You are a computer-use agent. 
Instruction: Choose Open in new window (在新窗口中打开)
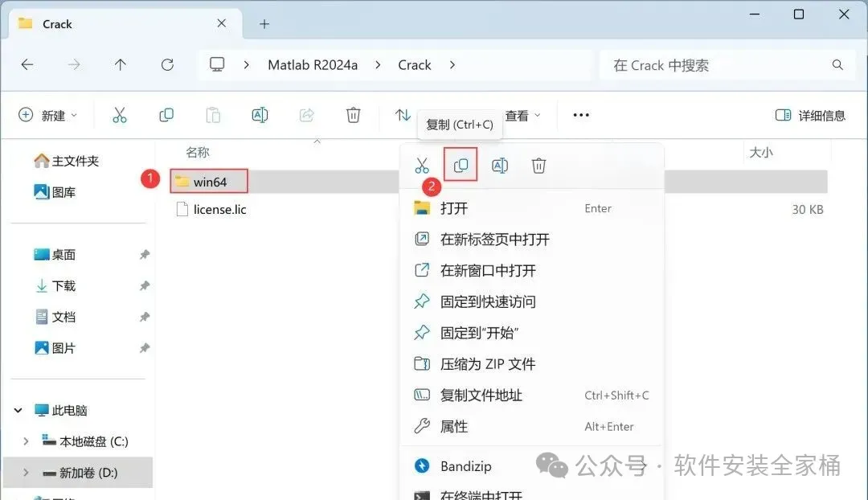(531, 270)
